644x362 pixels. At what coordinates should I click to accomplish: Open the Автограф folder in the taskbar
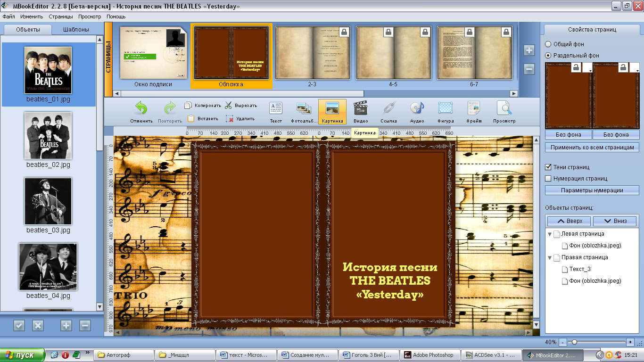(x=124, y=355)
